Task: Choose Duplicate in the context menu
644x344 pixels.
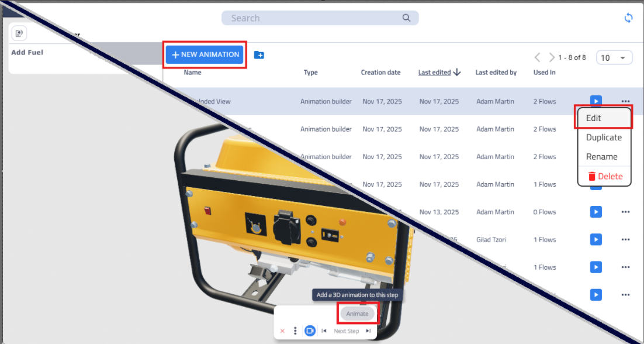Action: (x=604, y=137)
